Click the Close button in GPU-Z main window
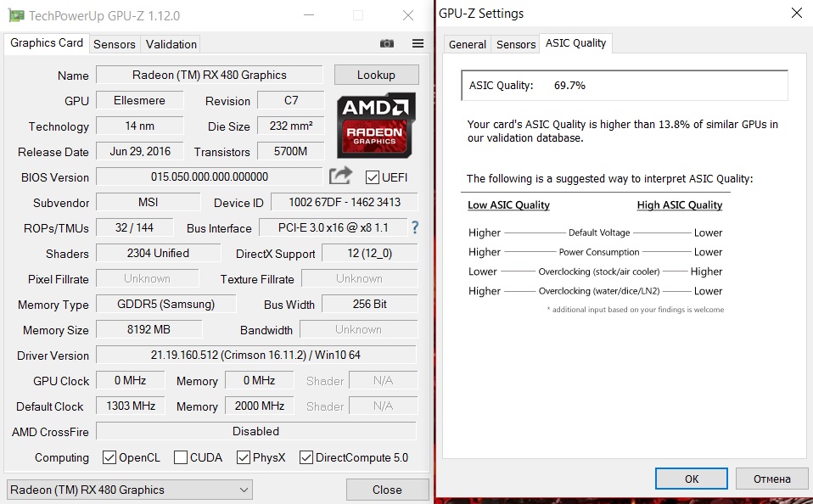Viewport: 813px width, 504px height. pos(387,490)
